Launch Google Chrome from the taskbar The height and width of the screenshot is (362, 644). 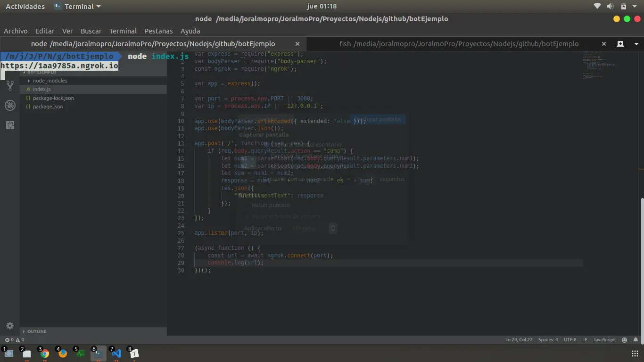[44, 353]
